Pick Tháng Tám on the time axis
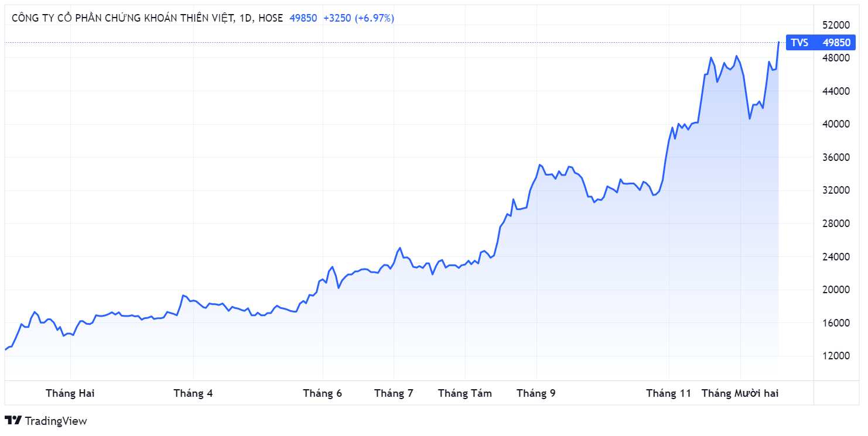The height and width of the screenshot is (436, 868). [465, 393]
